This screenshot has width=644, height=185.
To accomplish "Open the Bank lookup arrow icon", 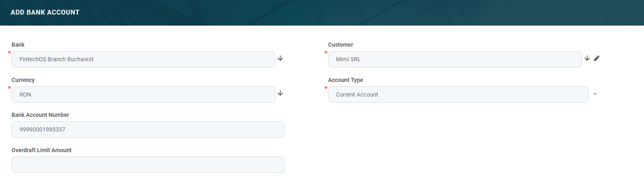I will point(280,58).
